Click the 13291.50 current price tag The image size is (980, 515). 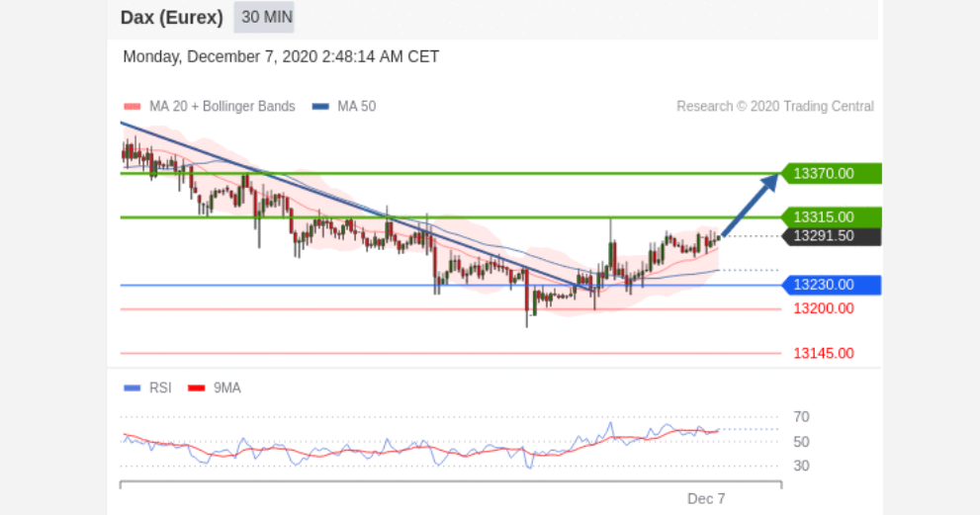[832, 236]
